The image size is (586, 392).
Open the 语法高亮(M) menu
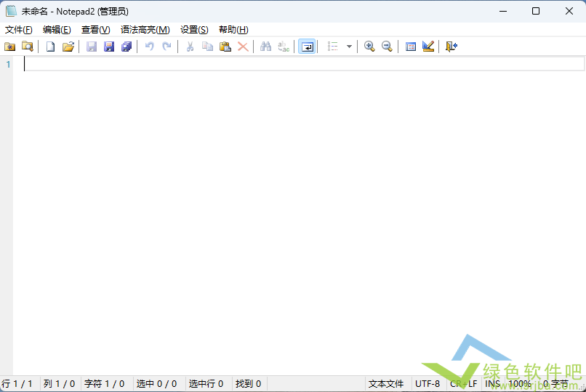[x=145, y=30]
